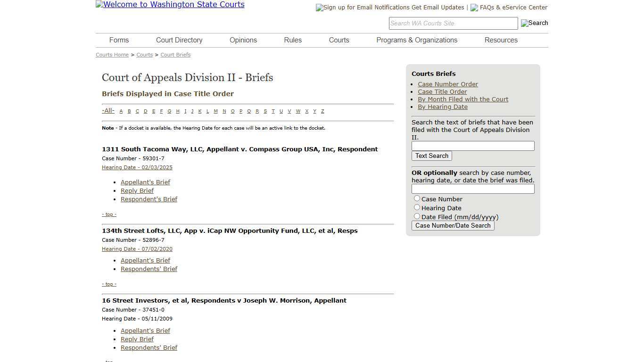The width and height of the screenshot is (644, 362).
Task: Open Hearing Date 07/02/2020 docket link
Action: click(137, 249)
